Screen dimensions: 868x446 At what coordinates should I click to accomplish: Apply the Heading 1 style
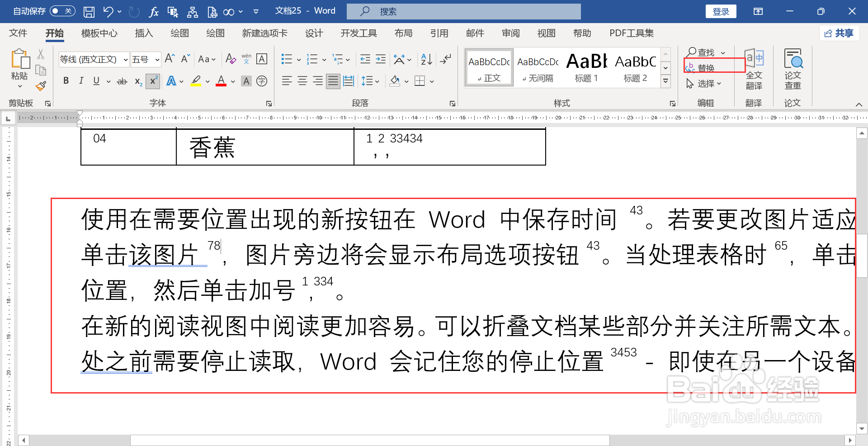[x=586, y=67]
